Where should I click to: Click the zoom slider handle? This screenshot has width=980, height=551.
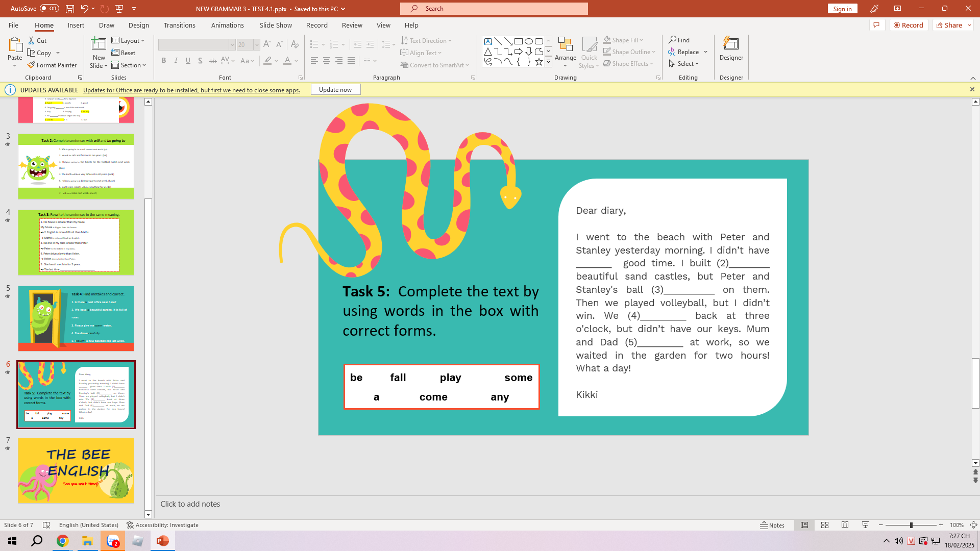tap(911, 525)
